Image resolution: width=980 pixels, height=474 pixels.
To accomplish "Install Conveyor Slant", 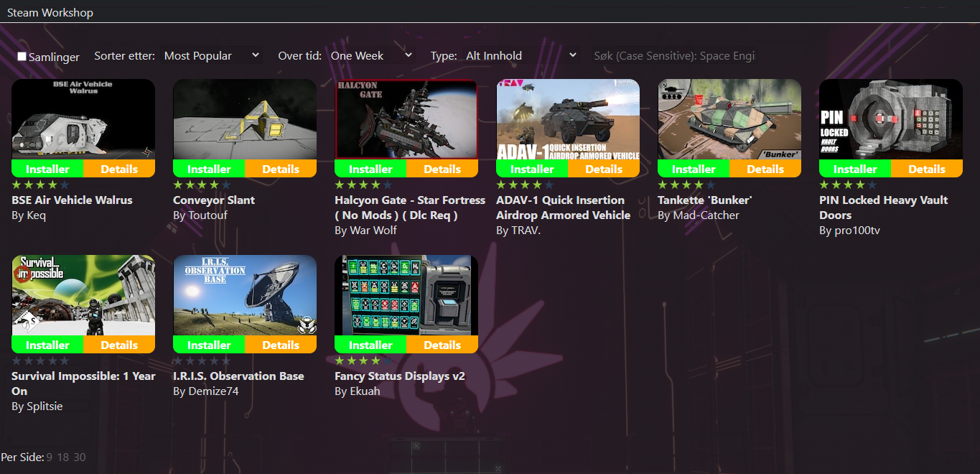I will coord(209,169).
